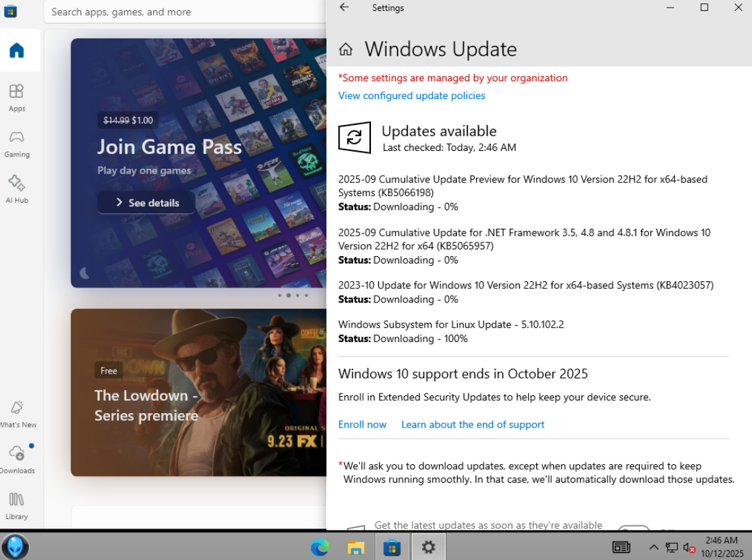Open the Apps section in Store
Image resolution: width=752 pixels, height=560 pixels.
(x=17, y=98)
